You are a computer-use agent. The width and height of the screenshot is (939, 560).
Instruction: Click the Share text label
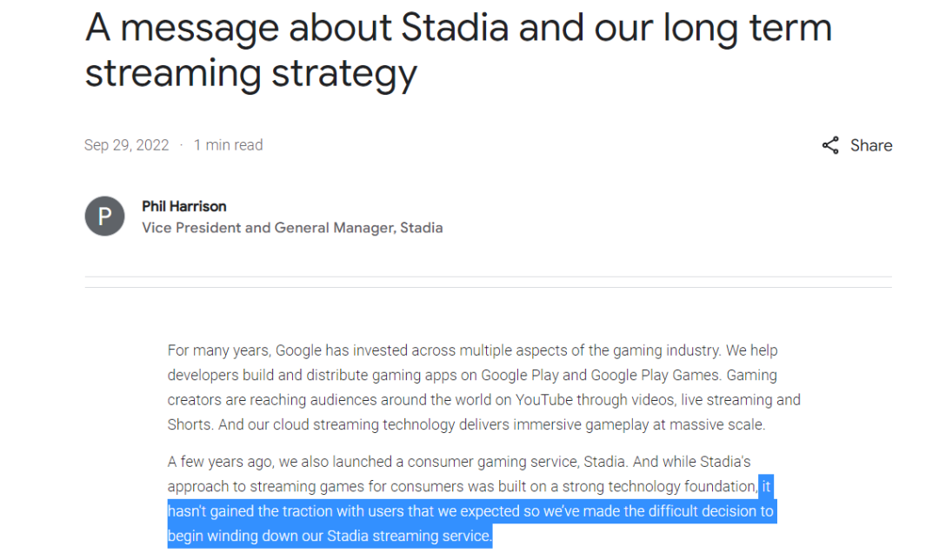pos(870,145)
